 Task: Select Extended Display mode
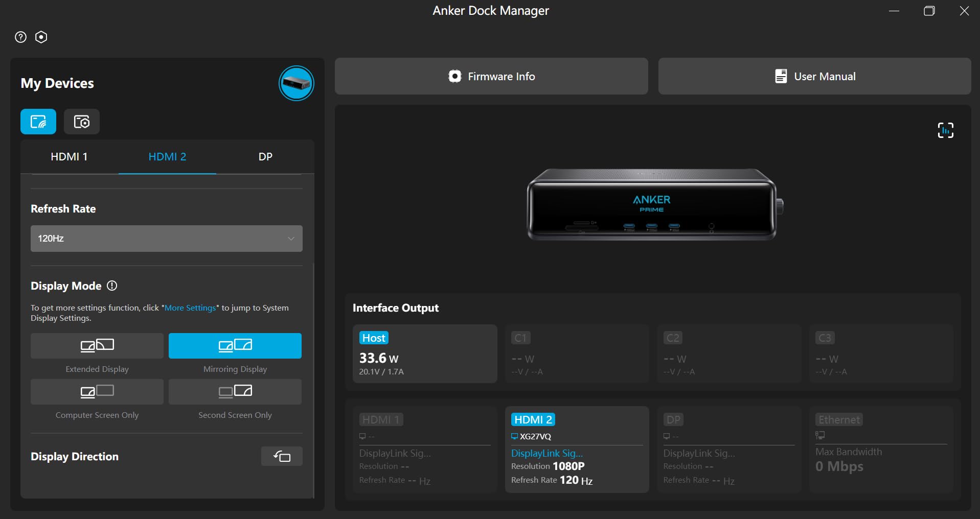tap(97, 346)
